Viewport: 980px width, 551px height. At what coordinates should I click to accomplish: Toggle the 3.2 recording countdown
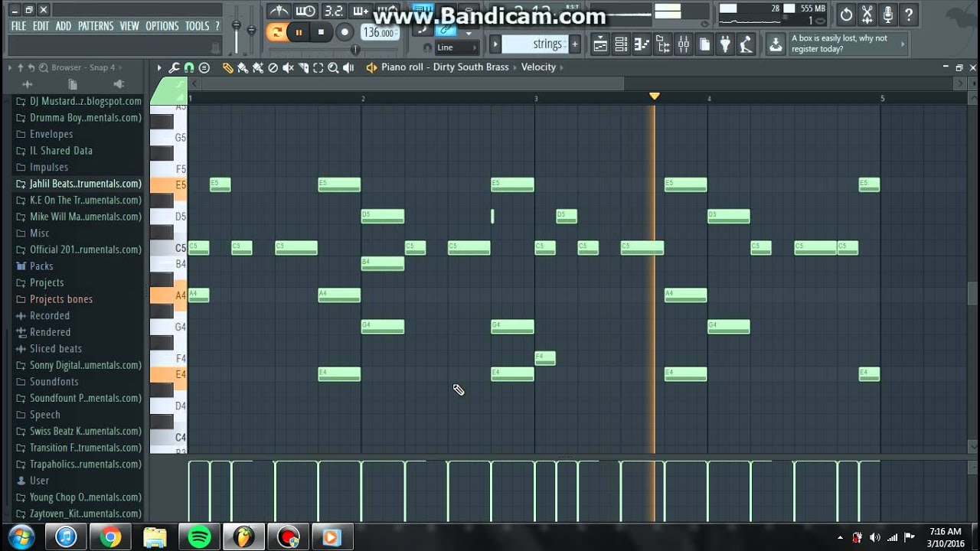click(333, 11)
